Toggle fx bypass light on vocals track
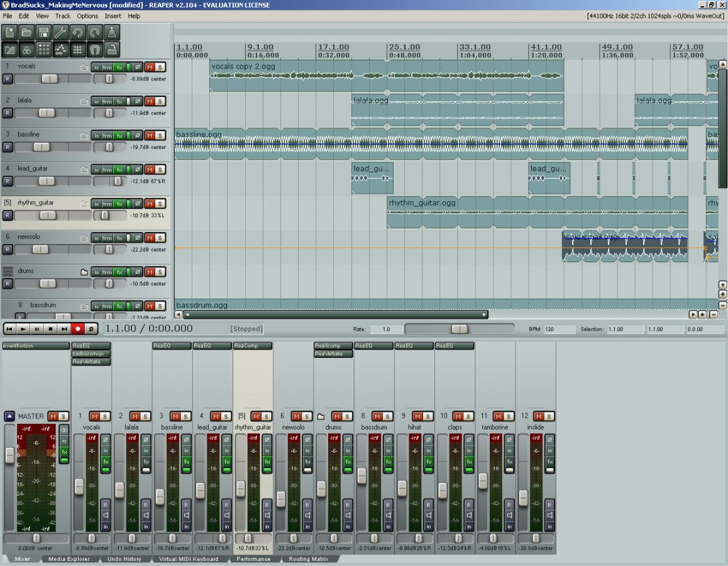Screen dimensions: 728x566 point(128,67)
